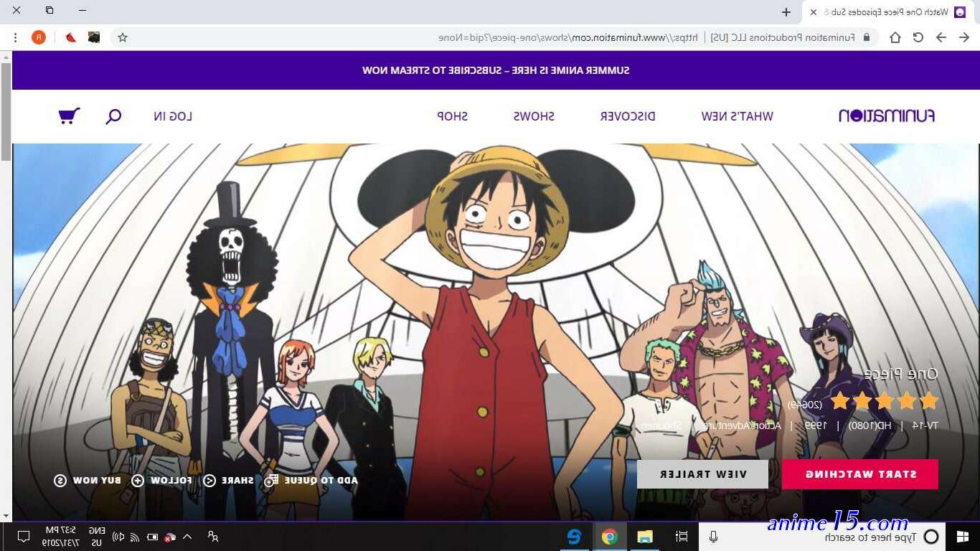This screenshot has height=551, width=980.
Task: Click the page scrollbar thumb
Action: 6,111
